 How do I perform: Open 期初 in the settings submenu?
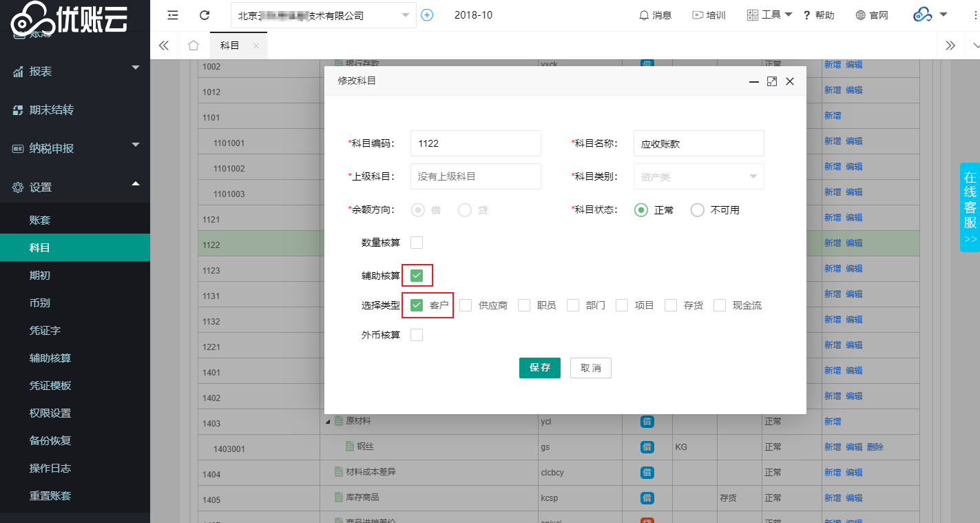click(75, 275)
